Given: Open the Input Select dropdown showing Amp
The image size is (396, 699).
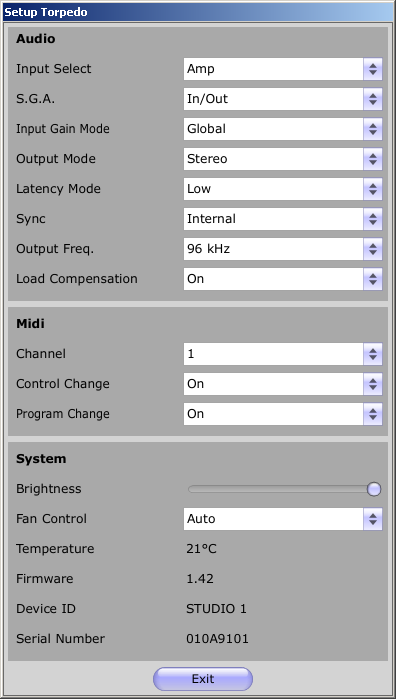Looking at the screenshot, I should [x=283, y=69].
